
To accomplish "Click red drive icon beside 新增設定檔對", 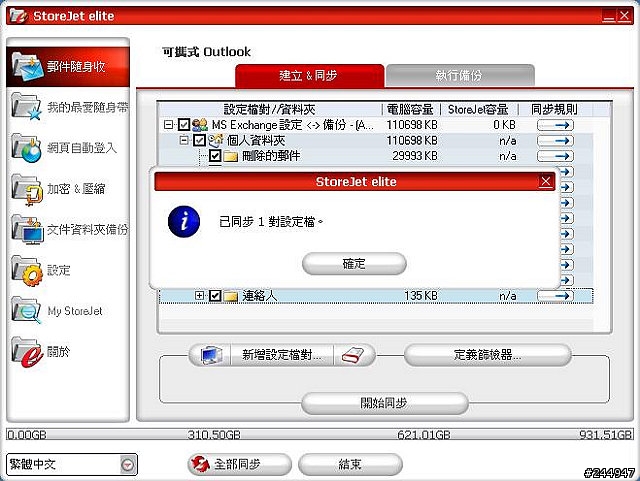I will coord(353,355).
